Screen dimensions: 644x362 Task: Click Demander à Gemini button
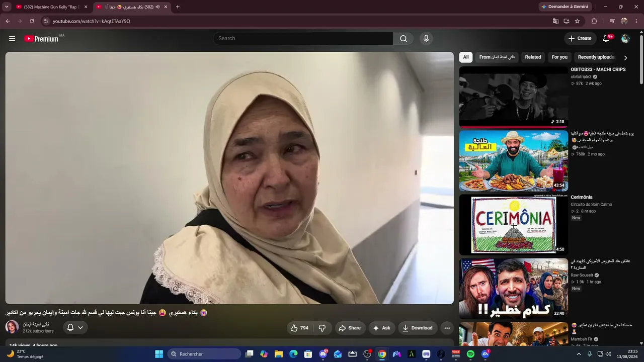(564, 7)
